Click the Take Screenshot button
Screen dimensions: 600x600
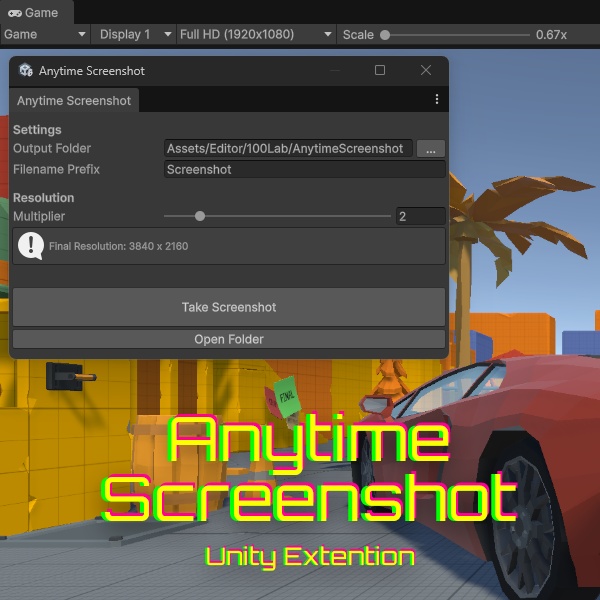(229, 307)
